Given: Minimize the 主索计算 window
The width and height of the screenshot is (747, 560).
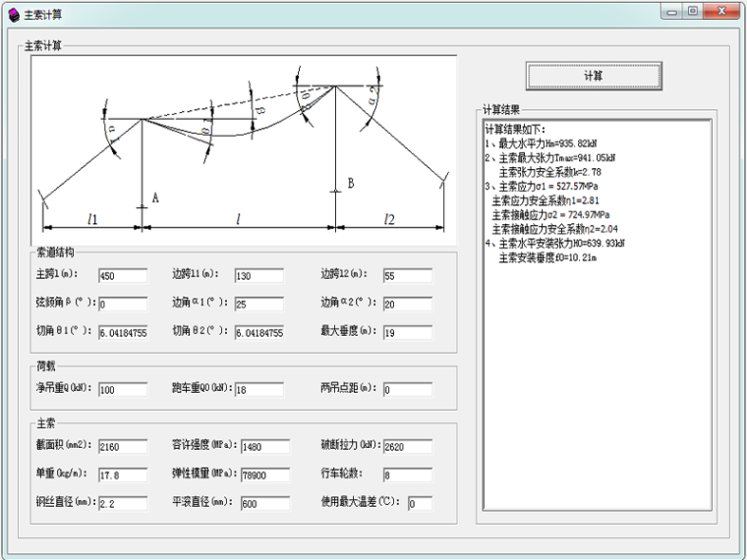Looking at the screenshot, I should pyautogui.click(x=671, y=12).
